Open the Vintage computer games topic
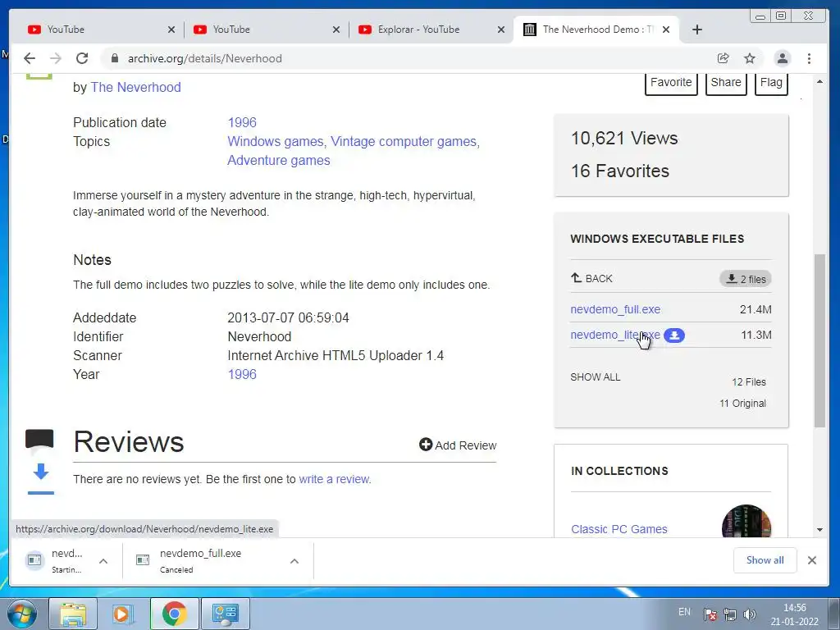This screenshot has height=630, width=840. click(404, 141)
